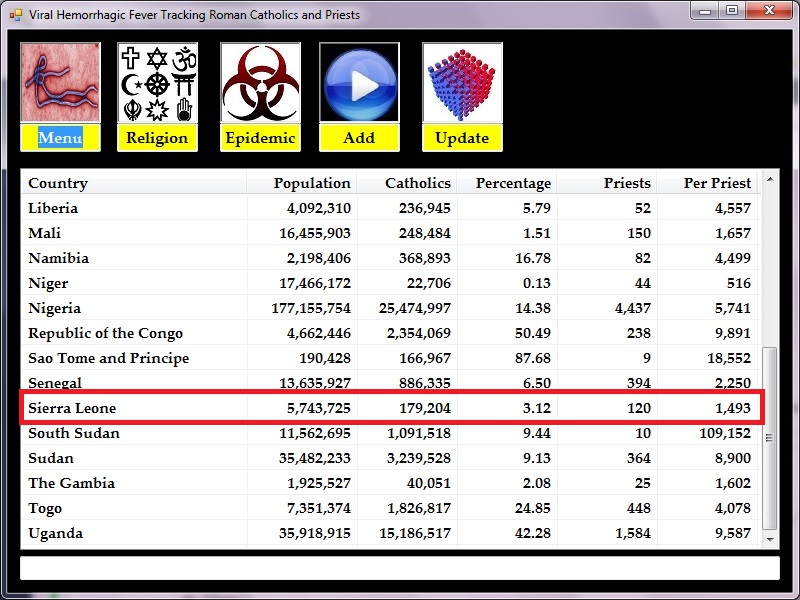800x600 pixels.
Task: Click the Ebola virus image icon
Action: pyautogui.click(x=60, y=82)
